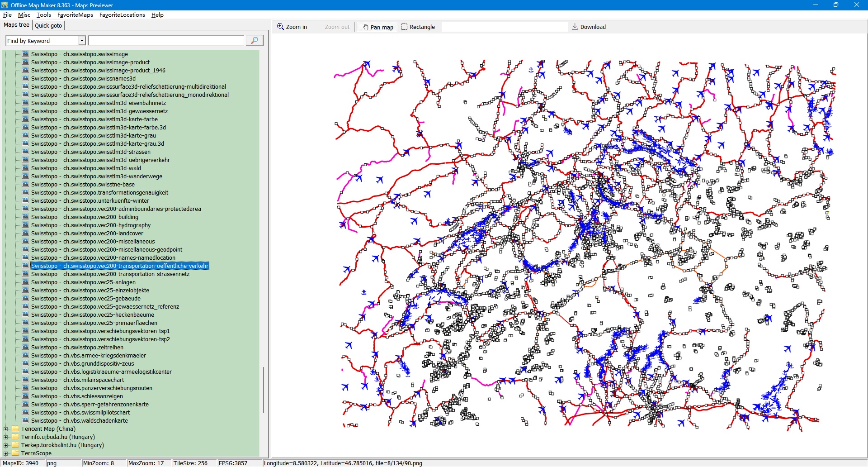Switch to the Quick goto tab
Screen dimensions: 868x467
click(48, 25)
